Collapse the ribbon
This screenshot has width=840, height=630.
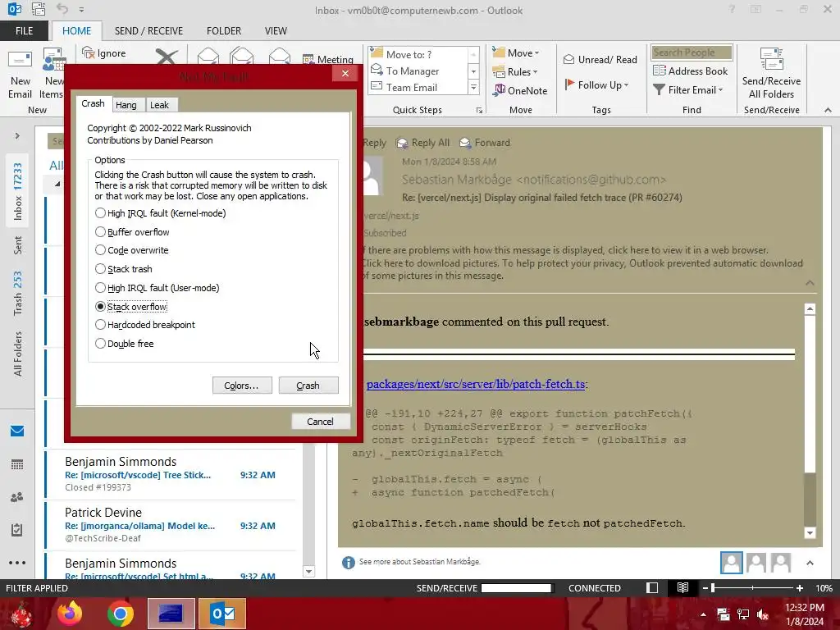(828, 110)
